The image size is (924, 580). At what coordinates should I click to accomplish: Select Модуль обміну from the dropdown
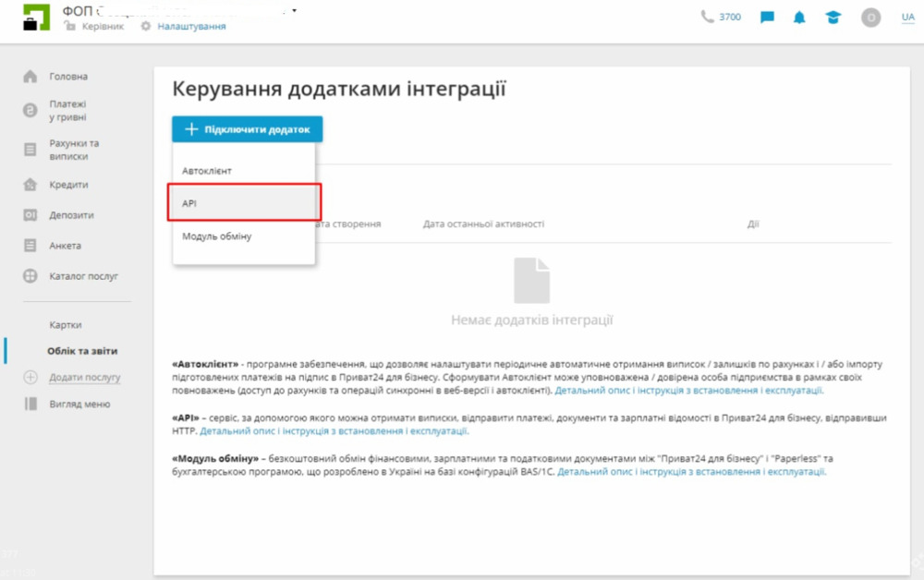216,236
